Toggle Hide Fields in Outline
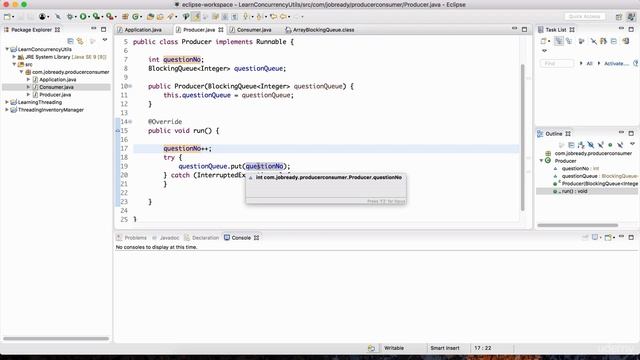The height and width of the screenshot is (360, 640). click(591, 145)
